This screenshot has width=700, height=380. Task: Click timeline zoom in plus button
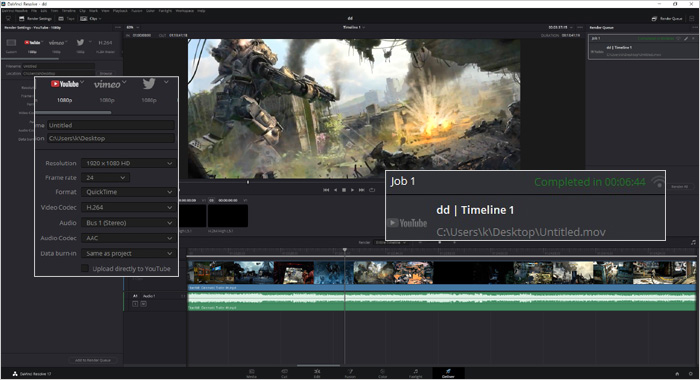[455, 242]
